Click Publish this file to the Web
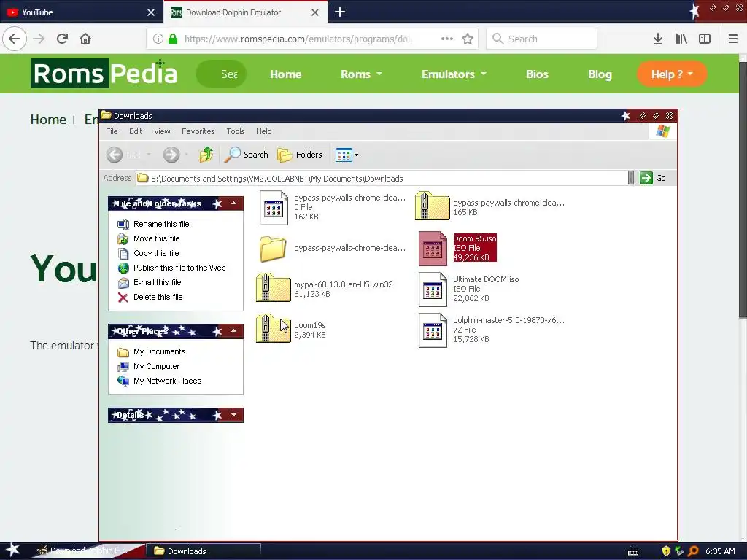747x560 pixels. tap(179, 268)
